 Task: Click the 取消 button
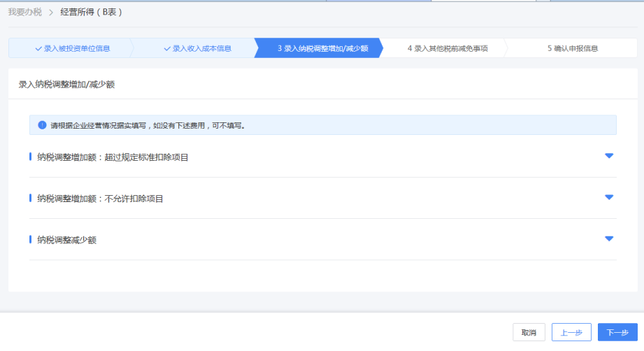click(529, 333)
